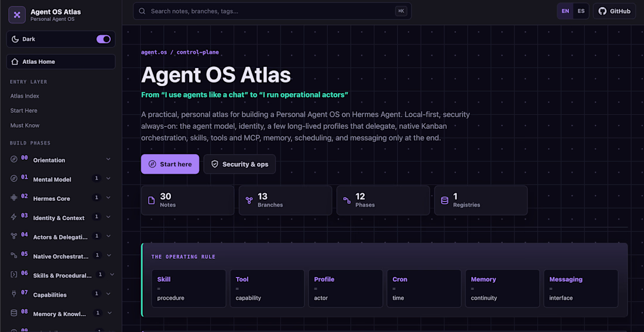Click the lightning icon next to Identity & Context
The image size is (644, 332).
pos(14,217)
